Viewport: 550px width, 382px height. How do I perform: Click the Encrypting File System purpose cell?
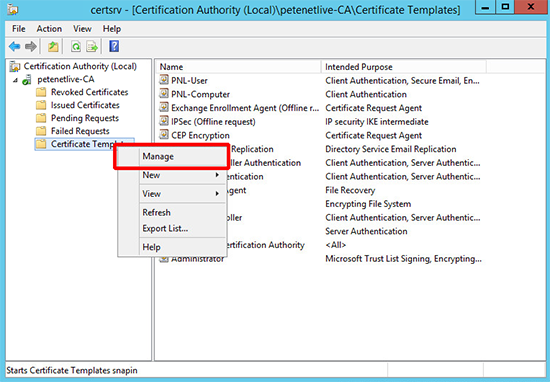pos(368,204)
